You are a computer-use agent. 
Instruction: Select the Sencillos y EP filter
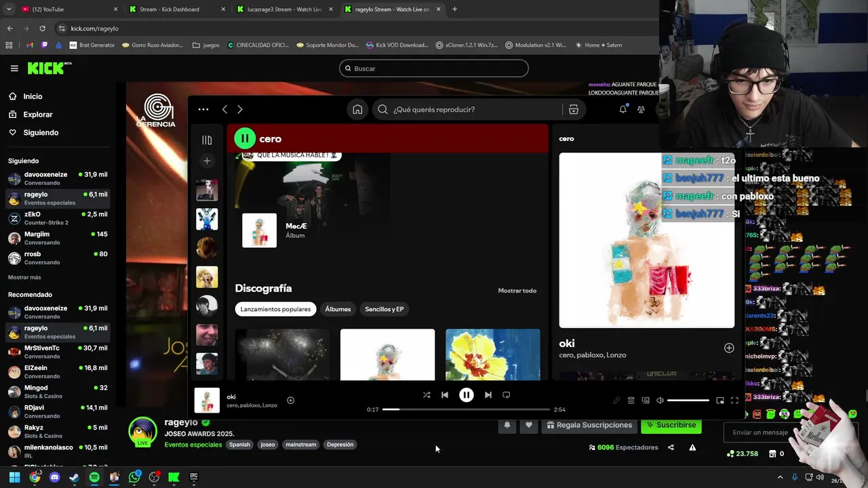coord(384,309)
